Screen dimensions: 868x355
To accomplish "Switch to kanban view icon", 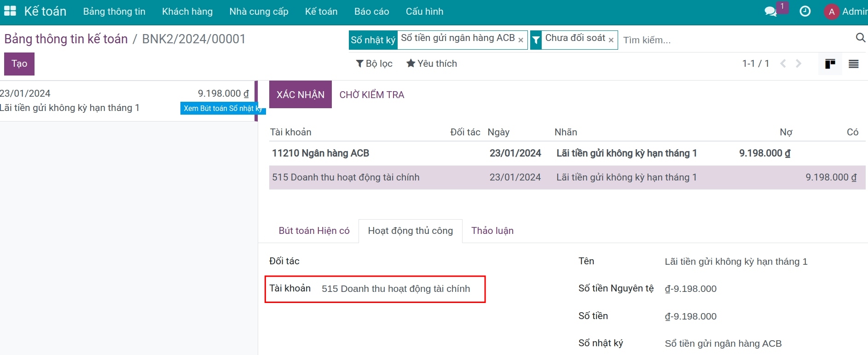I will (830, 64).
